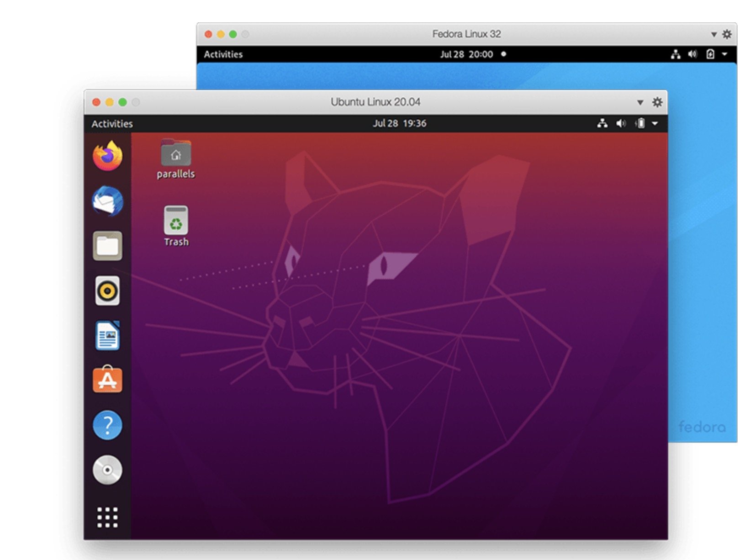Screen dimensions: 750x560
Task: Click the optical disc icon in dock
Action: 107,470
